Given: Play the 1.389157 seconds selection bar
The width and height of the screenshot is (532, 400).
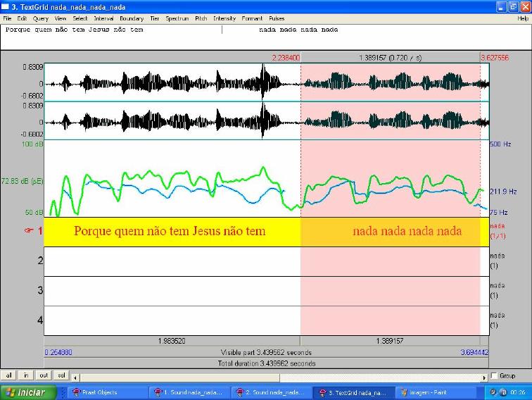Looking at the screenshot, I should point(390,341).
